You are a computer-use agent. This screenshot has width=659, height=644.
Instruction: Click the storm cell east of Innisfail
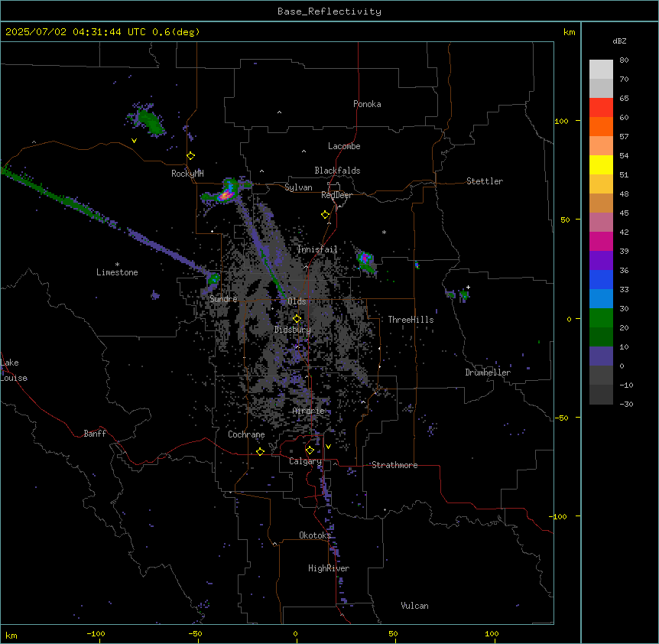point(365,261)
